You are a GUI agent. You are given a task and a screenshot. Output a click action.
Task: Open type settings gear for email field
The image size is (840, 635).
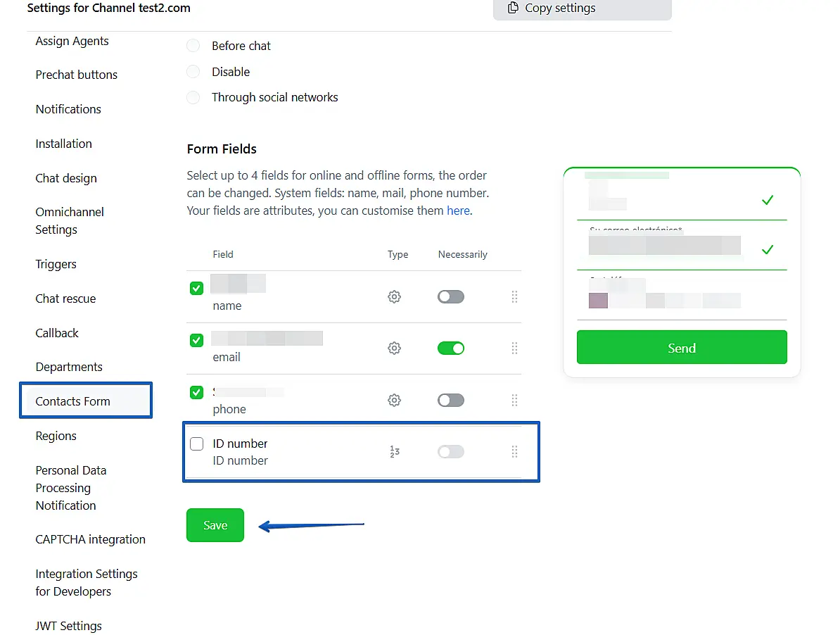[394, 348]
